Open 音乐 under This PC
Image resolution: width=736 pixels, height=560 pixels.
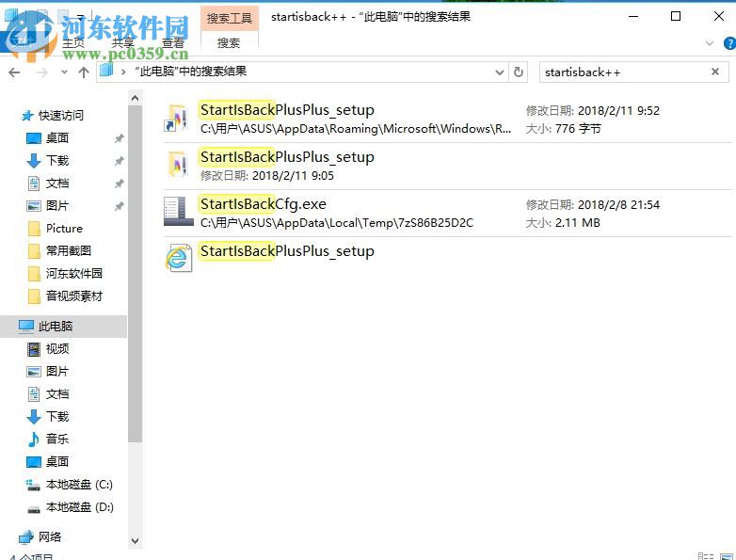point(57,439)
